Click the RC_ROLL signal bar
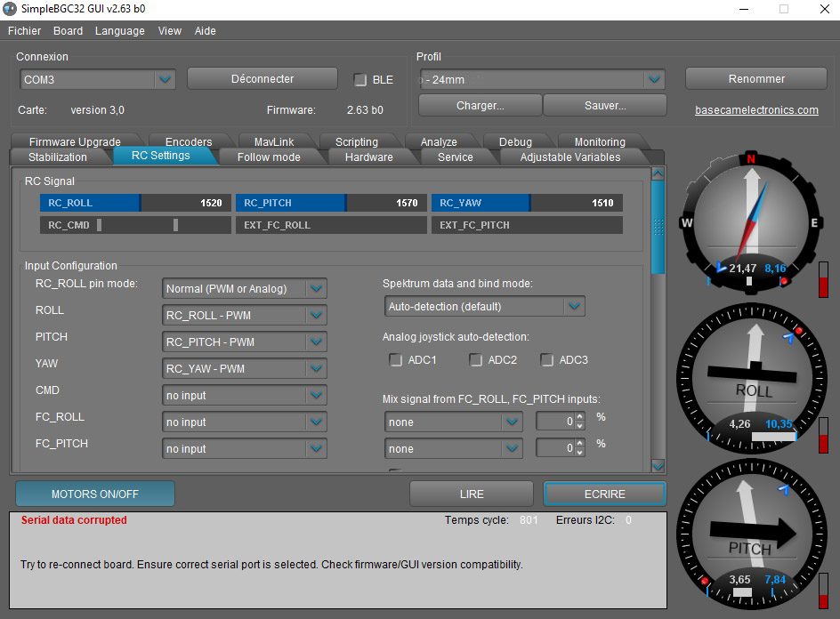This screenshot has width=840, height=619. 135,203
